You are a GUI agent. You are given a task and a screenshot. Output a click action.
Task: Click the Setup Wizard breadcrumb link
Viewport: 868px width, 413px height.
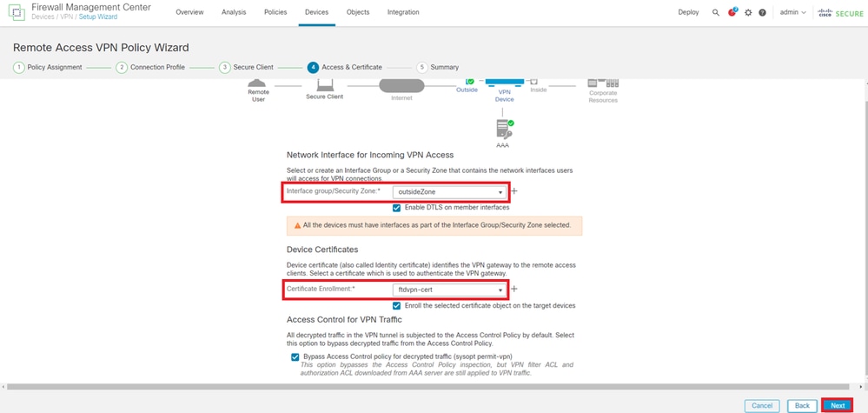(97, 17)
